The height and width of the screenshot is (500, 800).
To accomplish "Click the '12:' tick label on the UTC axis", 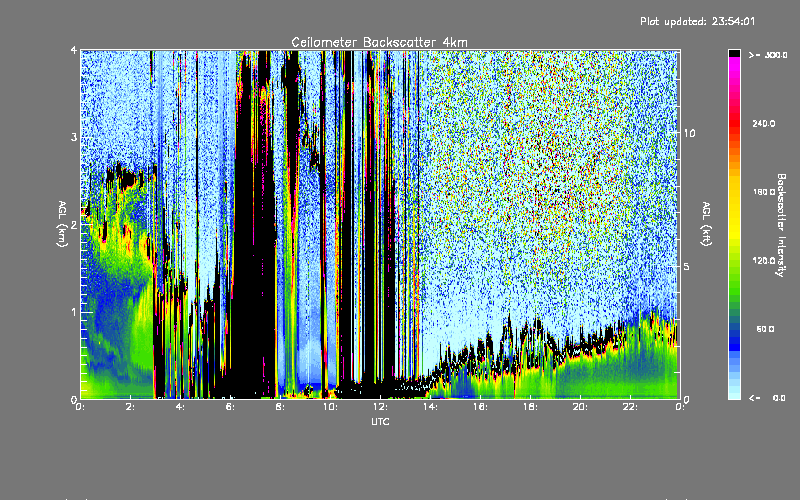I will tap(380, 407).
